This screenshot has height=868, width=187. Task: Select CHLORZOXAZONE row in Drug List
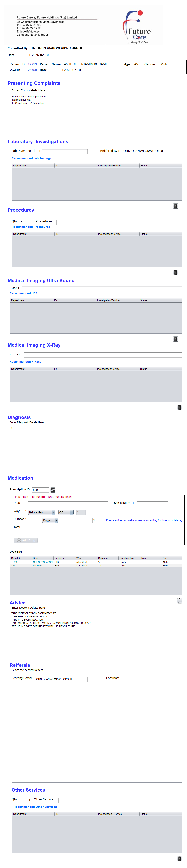[43, 562]
